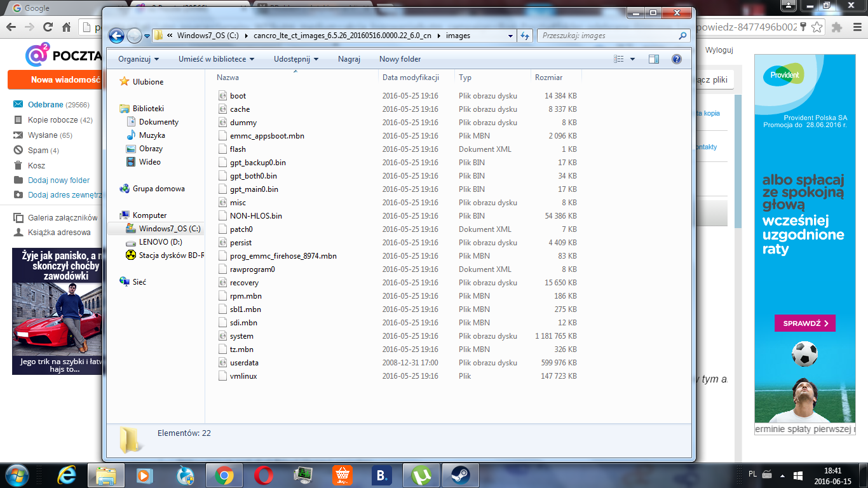
Task: Select the recovery disk image file
Action: coord(245,283)
